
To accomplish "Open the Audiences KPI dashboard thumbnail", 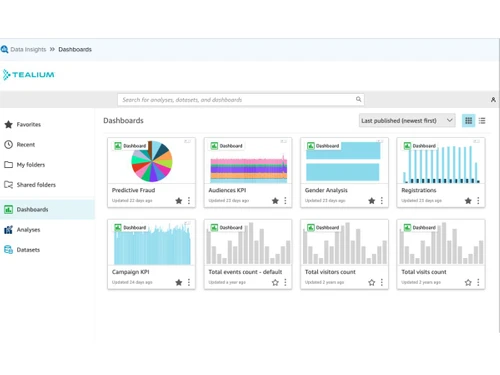I will [x=248, y=161].
